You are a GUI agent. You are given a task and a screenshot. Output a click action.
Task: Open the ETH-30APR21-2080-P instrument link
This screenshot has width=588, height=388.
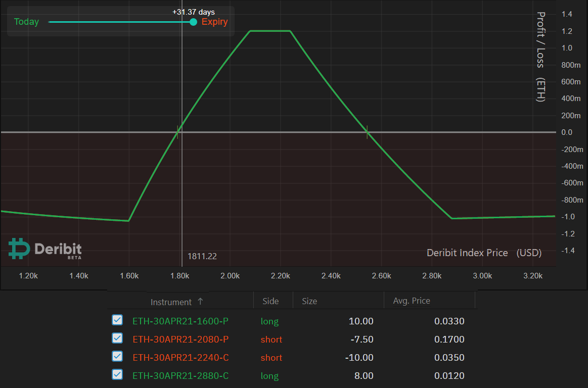(x=180, y=339)
